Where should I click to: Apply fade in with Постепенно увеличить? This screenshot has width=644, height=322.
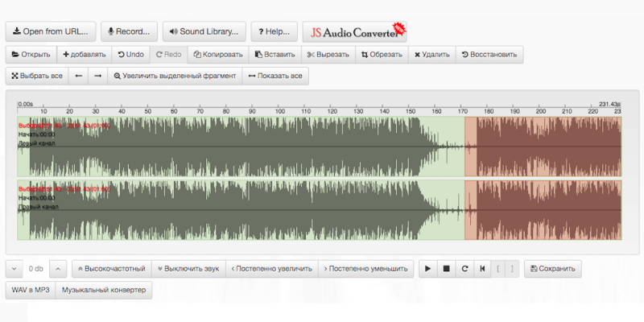click(272, 269)
